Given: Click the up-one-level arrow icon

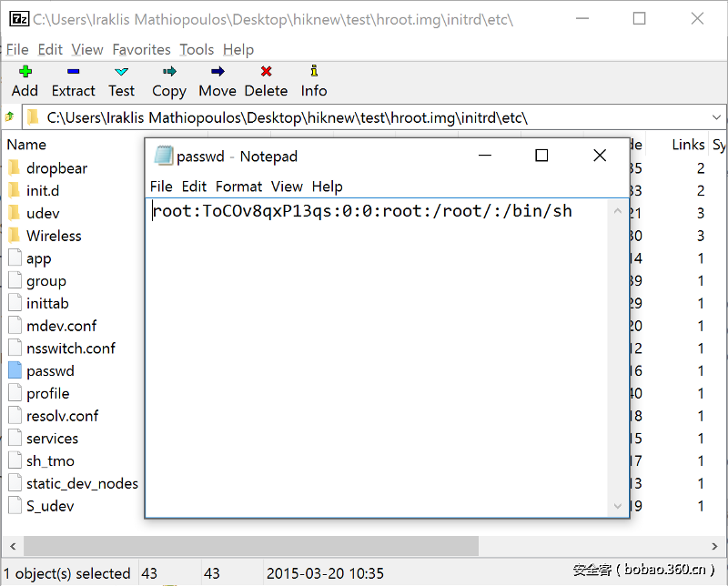Looking at the screenshot, I should (9, 116).
